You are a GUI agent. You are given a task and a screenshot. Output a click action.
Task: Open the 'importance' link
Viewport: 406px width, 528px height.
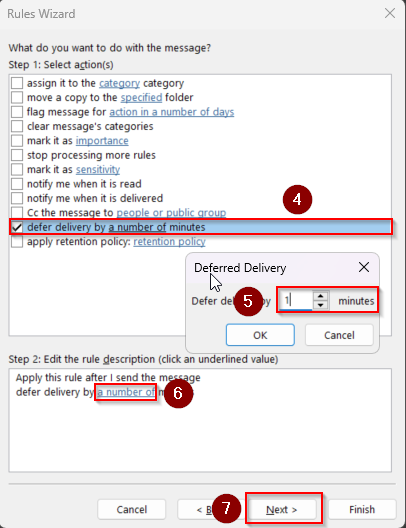[x=102, y=141]
